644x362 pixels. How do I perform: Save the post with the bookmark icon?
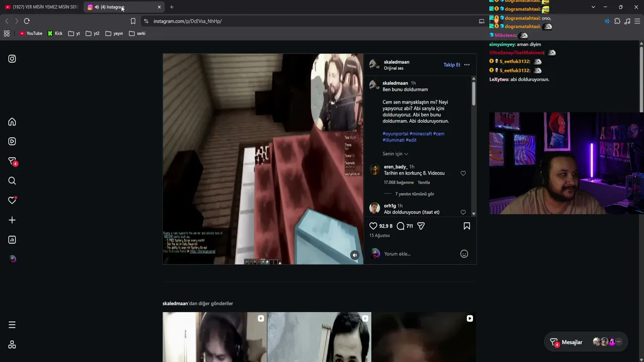point(467,226)
